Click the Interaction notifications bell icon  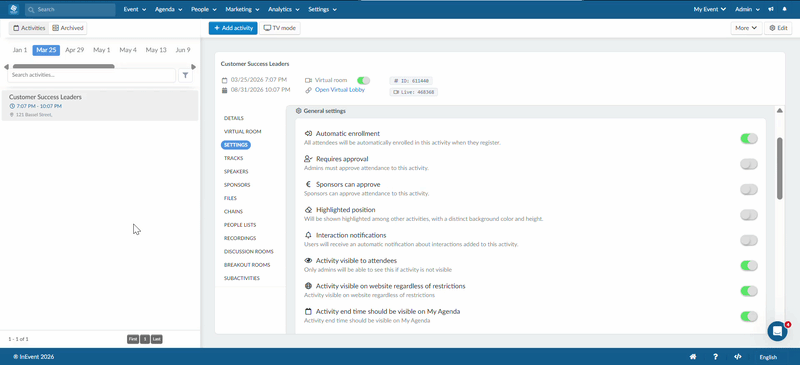point(308,235)
